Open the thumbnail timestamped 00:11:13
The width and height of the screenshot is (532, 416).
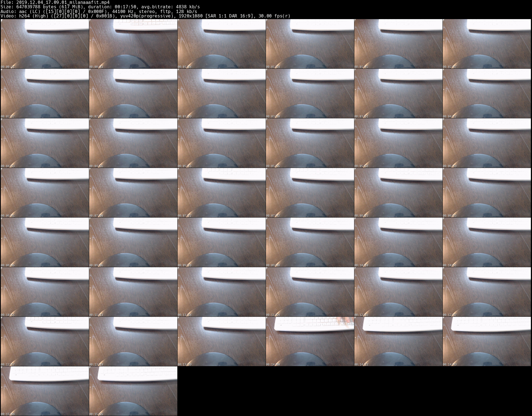pos(133,292)
